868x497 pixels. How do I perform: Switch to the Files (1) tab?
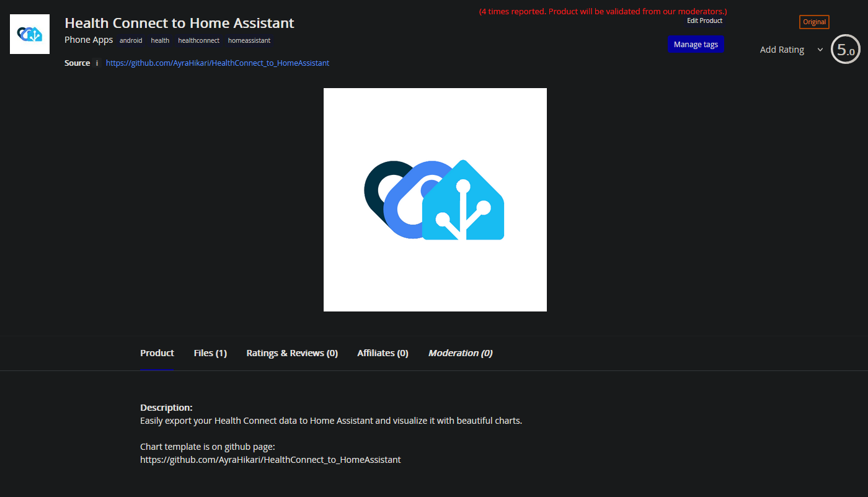210,353
